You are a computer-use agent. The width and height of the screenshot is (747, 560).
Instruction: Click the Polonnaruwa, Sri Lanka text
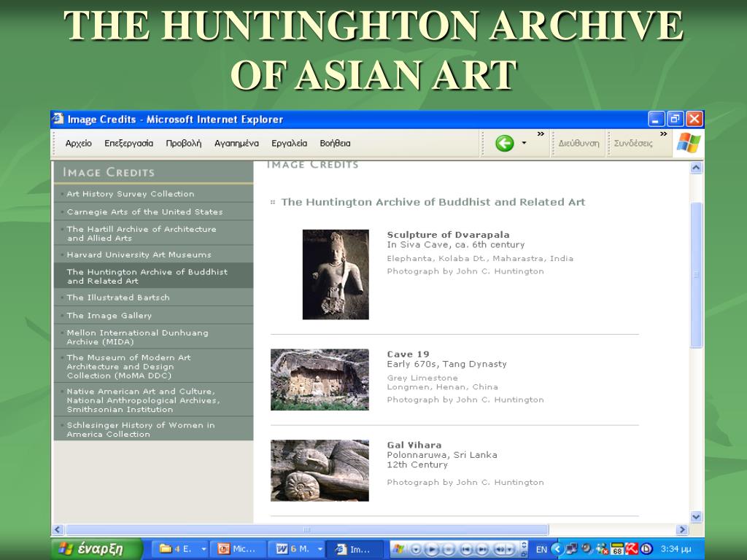coord(442,455)
